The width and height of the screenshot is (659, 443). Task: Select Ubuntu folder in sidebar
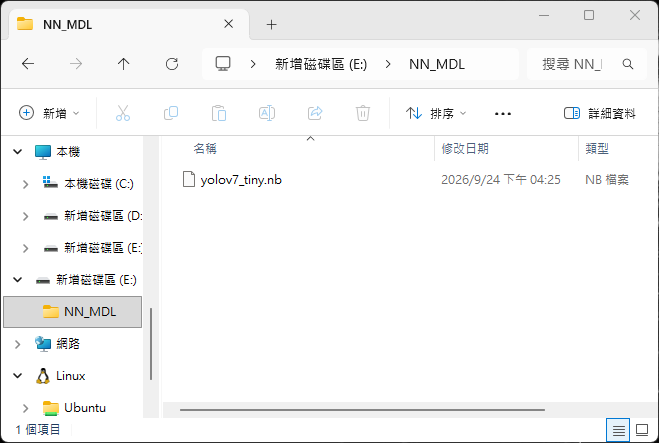85,408
